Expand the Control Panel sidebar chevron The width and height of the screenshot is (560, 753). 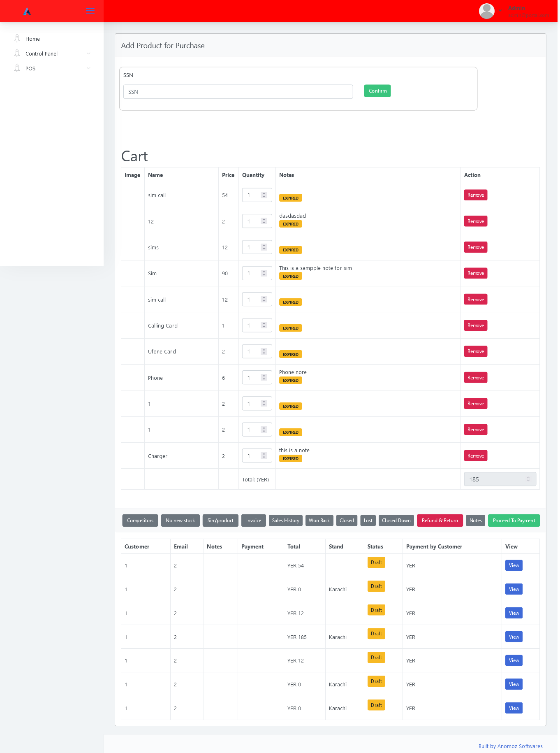tap(88, 53)
